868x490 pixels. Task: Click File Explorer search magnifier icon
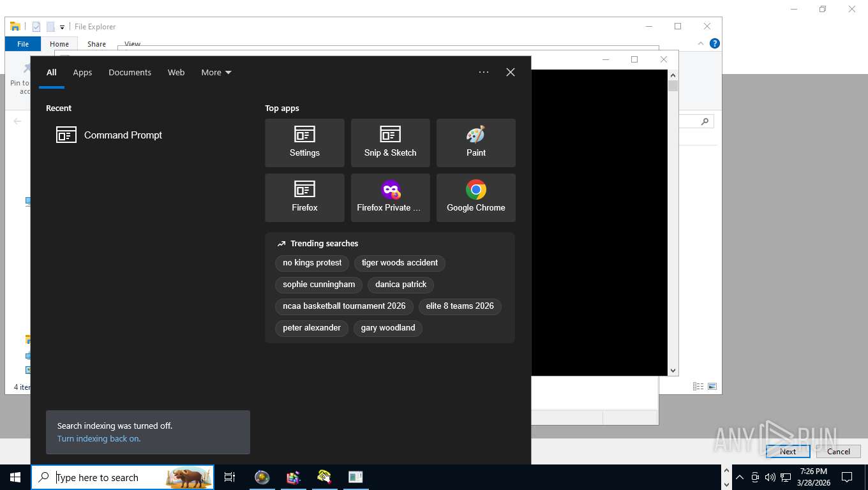(705, 121)
